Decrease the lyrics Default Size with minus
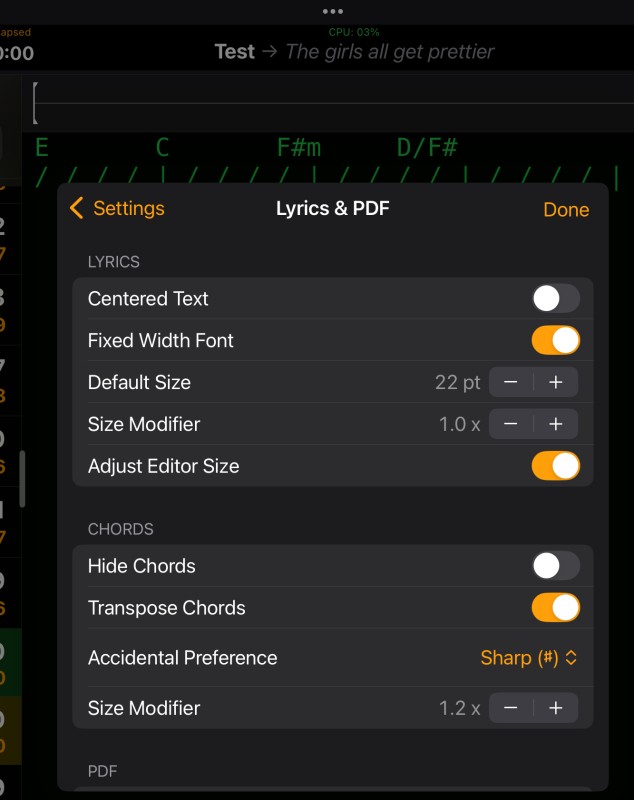This screenshot has width=634, height=800. click(x=510, y=382)
